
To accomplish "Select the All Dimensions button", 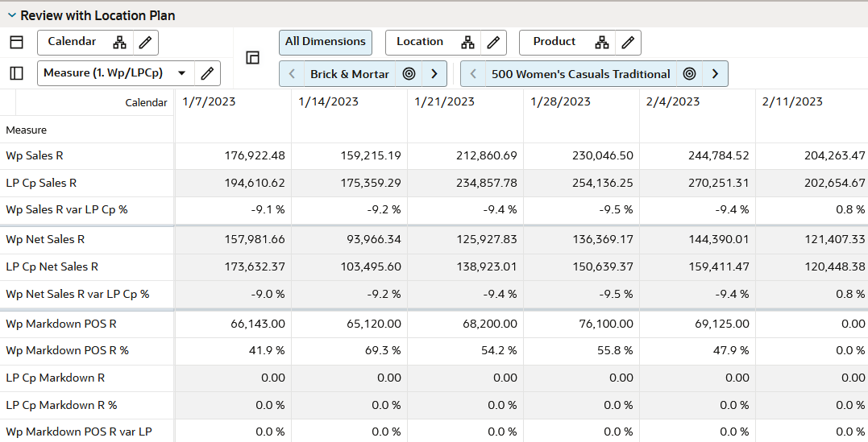I will (x=326, y=43).
